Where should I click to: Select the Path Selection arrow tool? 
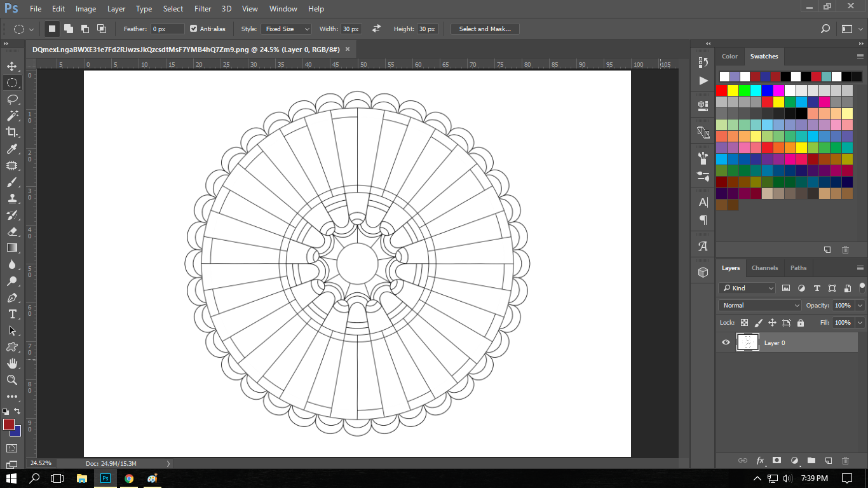[12, 330]
